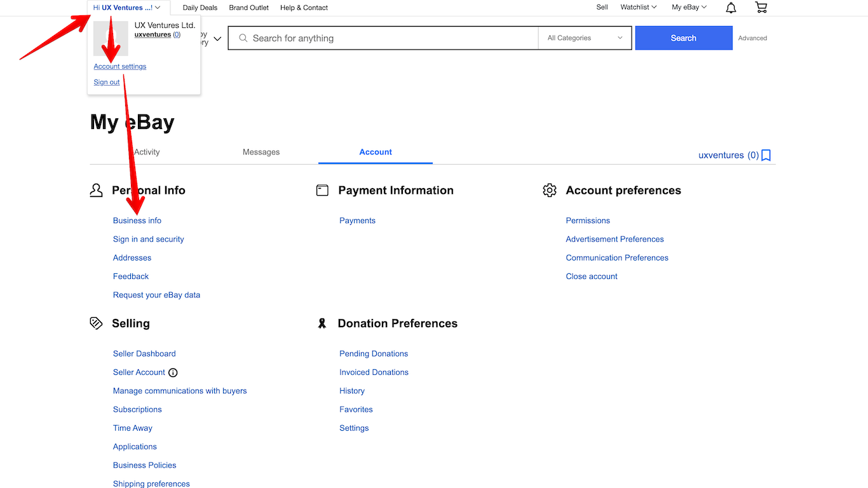
Task: Open the Watchlist dropdown
Action: pos(639,8)
